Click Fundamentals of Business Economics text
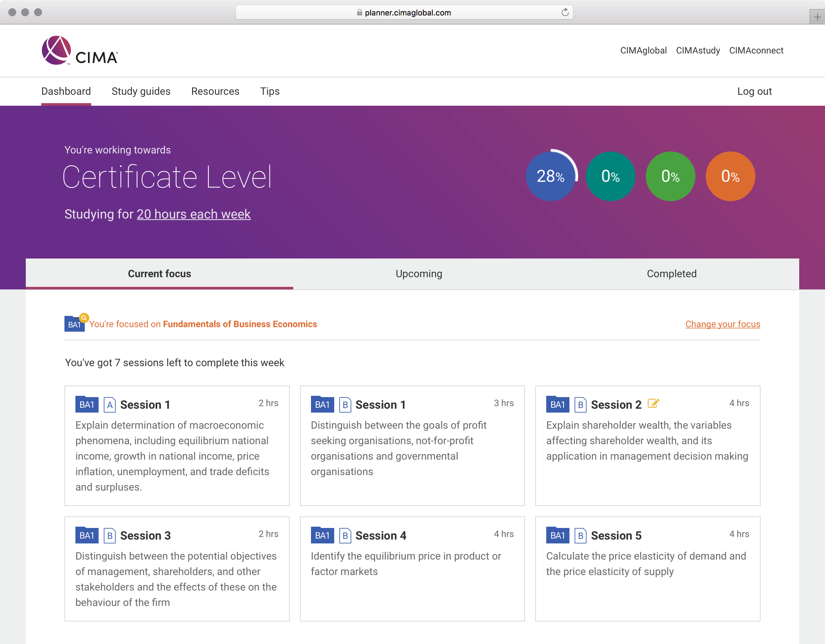This screenshot has height=644, width=825. click(240, 324)
